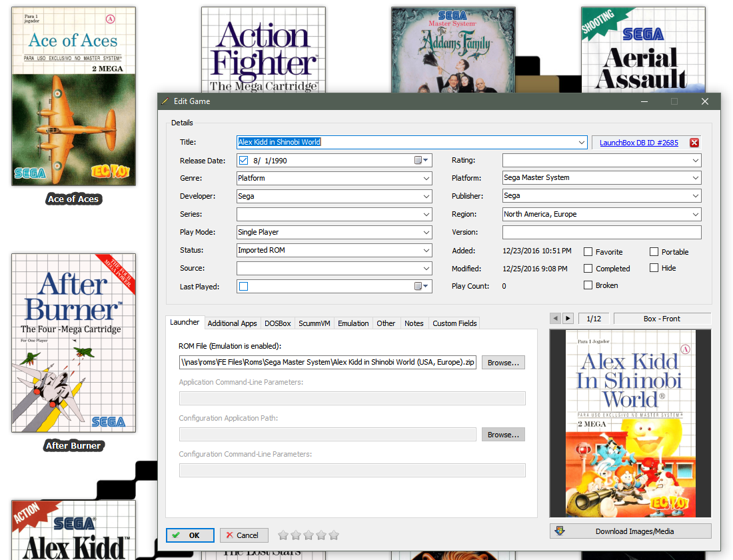Viewport: 733px width, 560px height.
Task: Open the Region dropdown
Action: (x=696, y=214)
